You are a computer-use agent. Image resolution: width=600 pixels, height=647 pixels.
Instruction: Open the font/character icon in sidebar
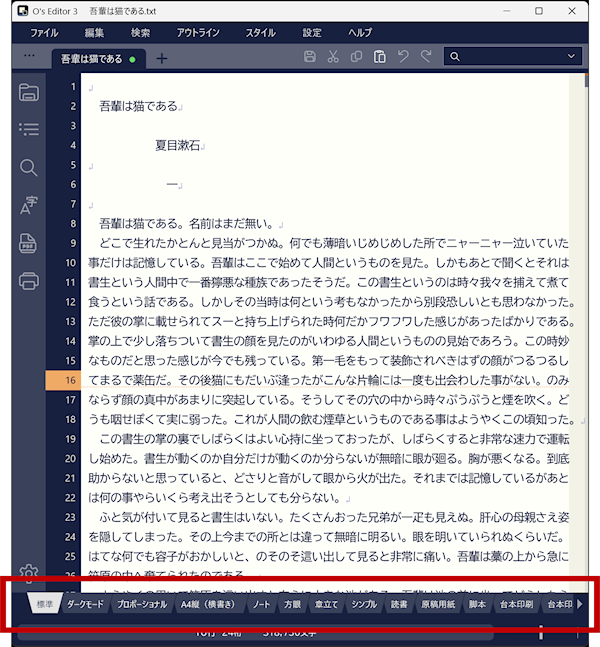click(x=28, y=205)
